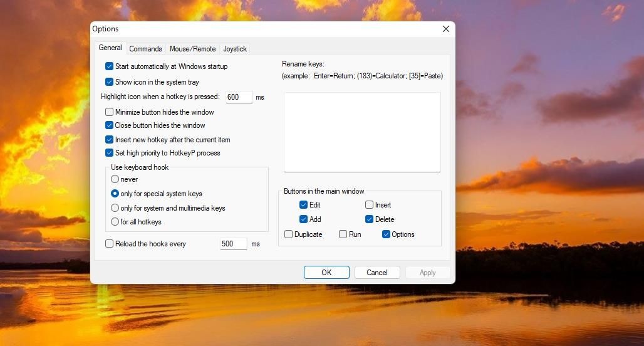Enable the Run button checkbox
644x346 pixels.
click(343, 234)
